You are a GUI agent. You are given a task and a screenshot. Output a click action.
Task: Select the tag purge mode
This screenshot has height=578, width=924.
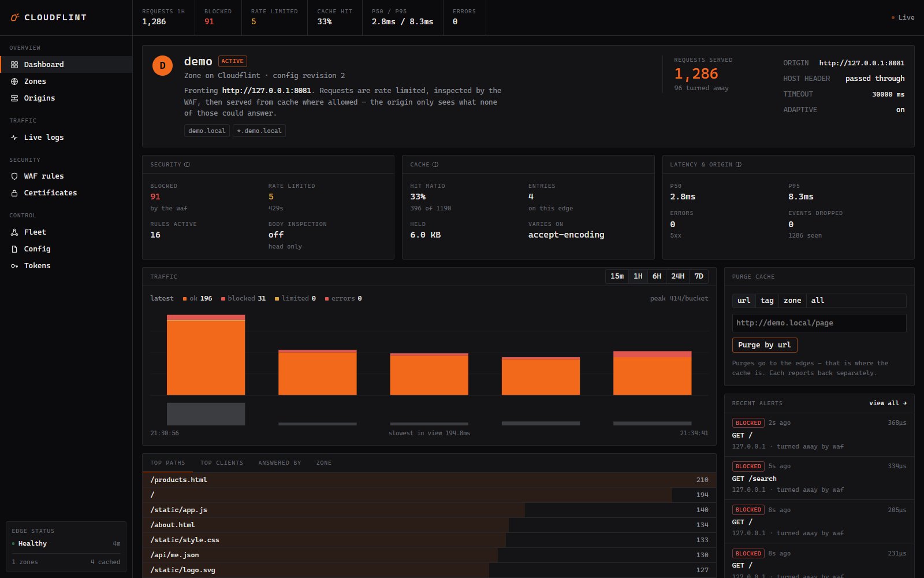point(767,301)
